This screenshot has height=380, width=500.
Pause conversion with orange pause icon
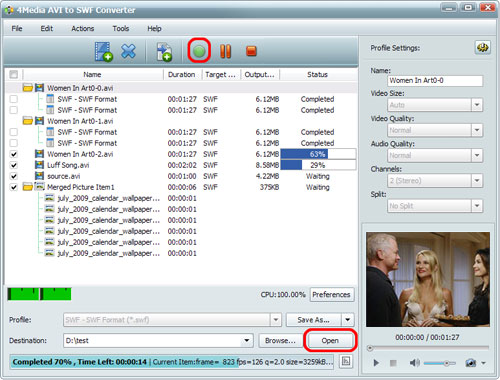pos(225,51)
